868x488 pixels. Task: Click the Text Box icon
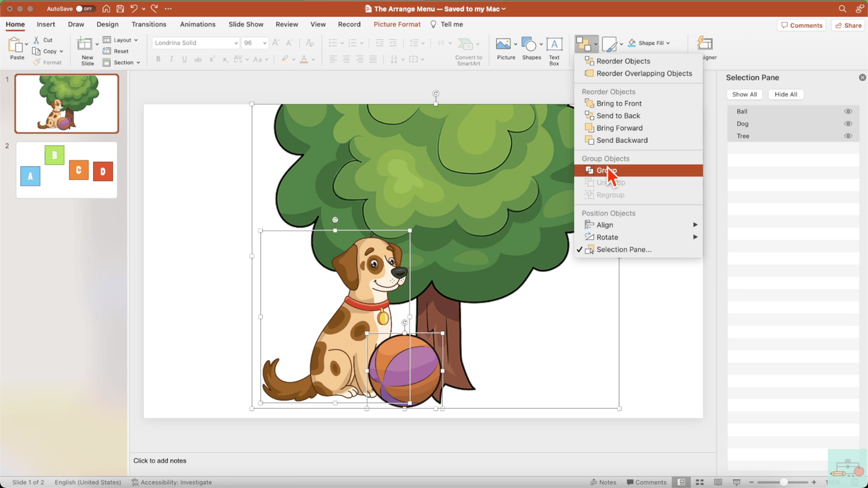click(554, 45)
